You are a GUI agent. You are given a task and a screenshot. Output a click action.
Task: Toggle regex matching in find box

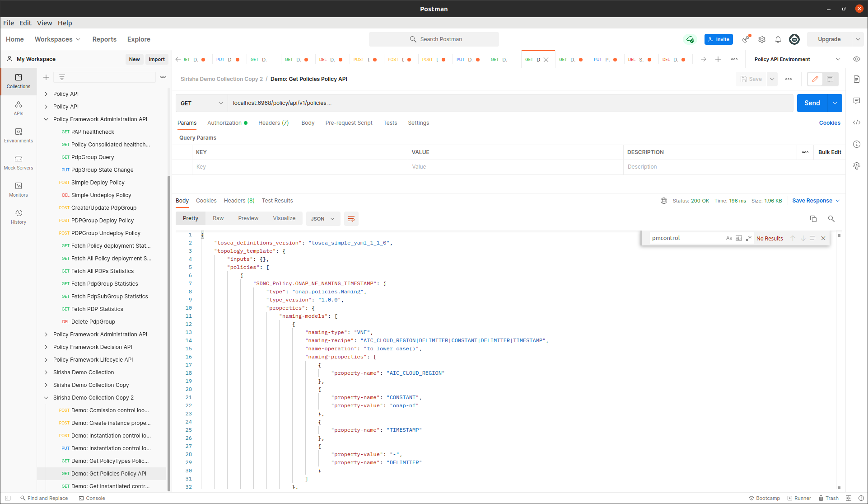tap(749, 238)
